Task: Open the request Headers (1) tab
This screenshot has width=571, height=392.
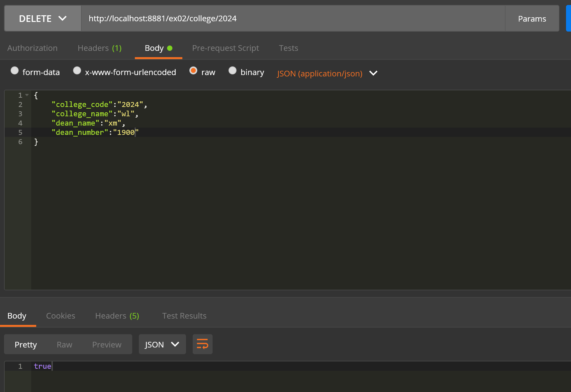Action: point(100,48)
